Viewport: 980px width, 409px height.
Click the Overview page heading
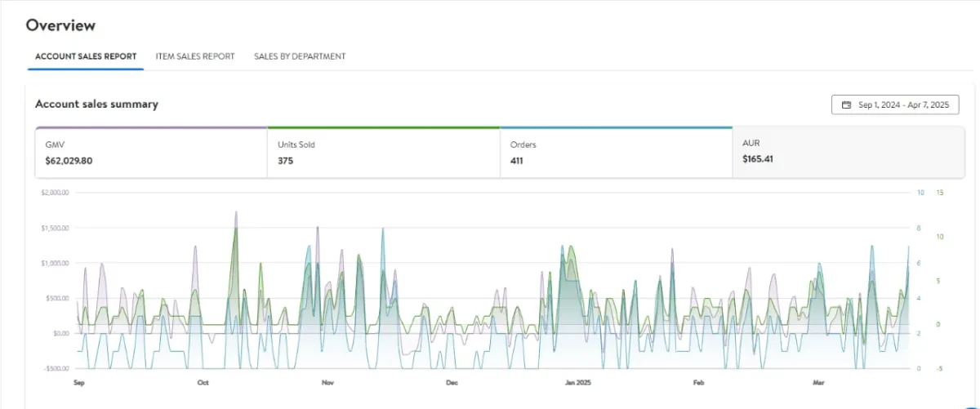tap(60, 25)
